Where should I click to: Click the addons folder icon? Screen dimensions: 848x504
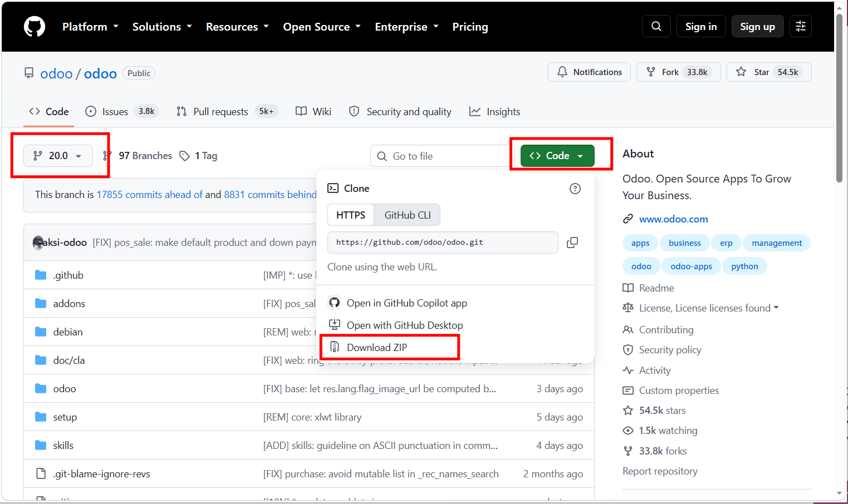[41, 303]
